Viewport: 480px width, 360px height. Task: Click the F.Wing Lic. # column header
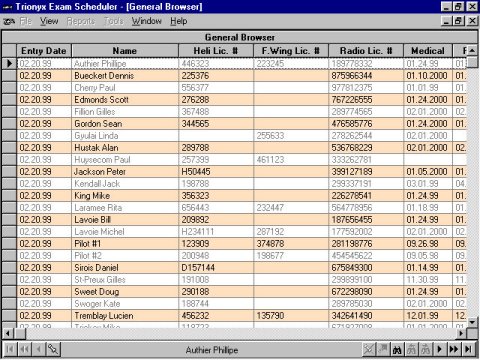click(x=291, y=51)
